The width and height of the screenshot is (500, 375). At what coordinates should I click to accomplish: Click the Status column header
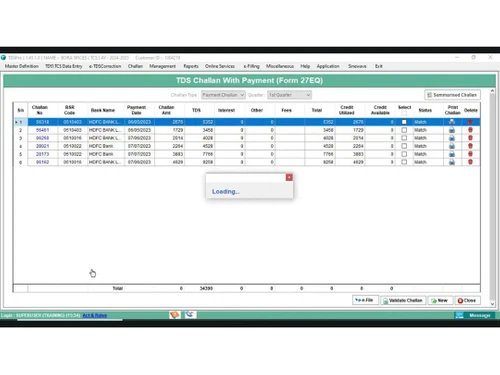point(425,110)
